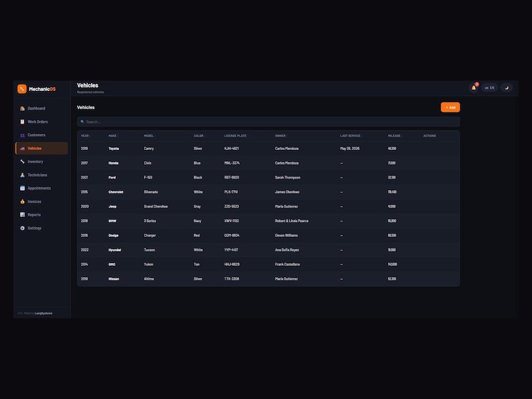
Task: Click the Inventory wrench icon
Action: (x=22, y=162)
